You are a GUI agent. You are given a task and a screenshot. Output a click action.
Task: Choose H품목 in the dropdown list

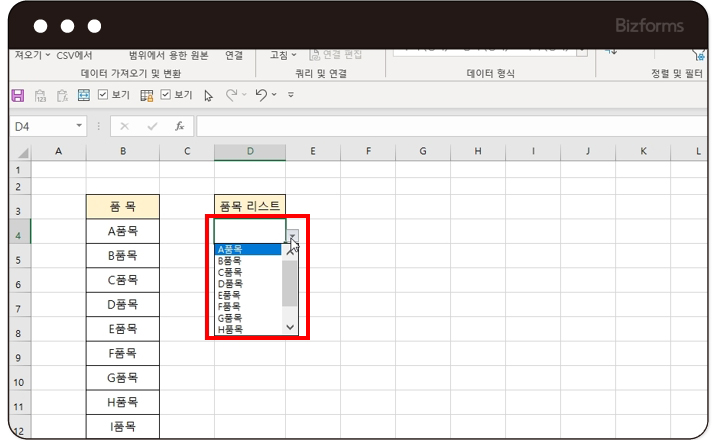(x=248, y=329)
